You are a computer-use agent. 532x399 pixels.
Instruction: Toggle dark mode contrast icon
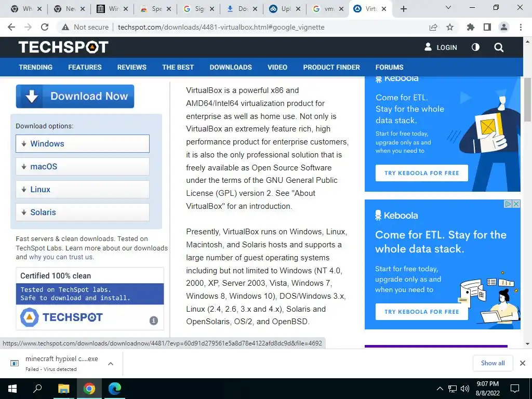(476, 47)
